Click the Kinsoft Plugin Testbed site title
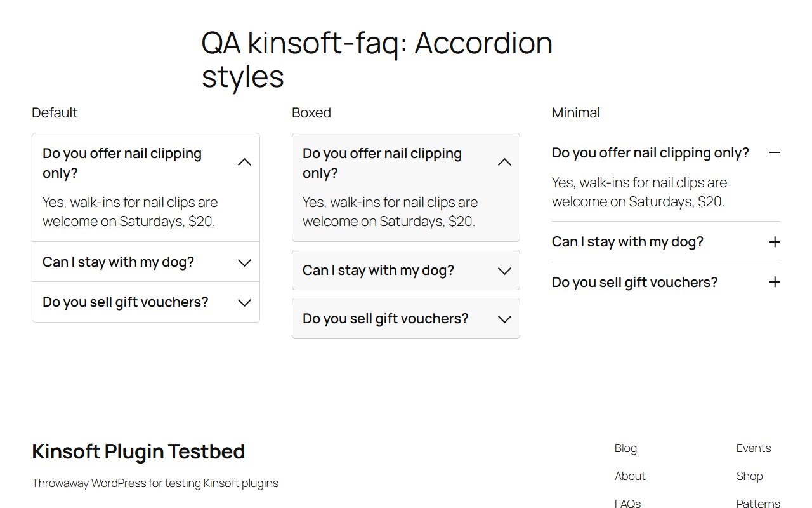The height and width of the screenshot is (508, 812). (138, 451)
